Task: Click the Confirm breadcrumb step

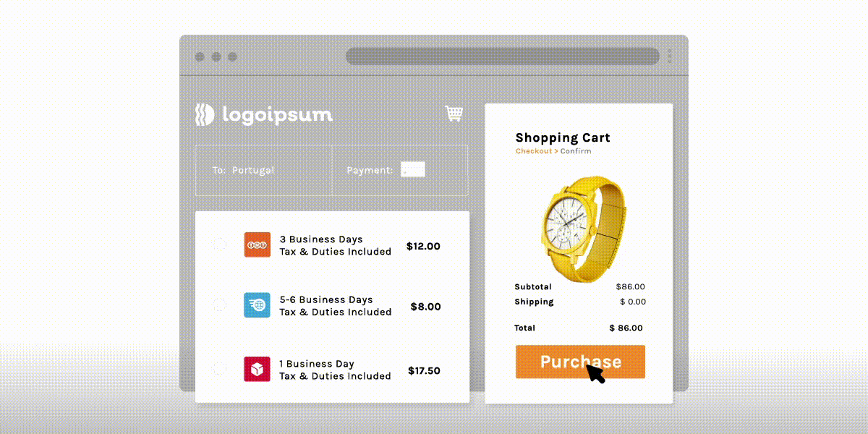Action: click(576, 151)
